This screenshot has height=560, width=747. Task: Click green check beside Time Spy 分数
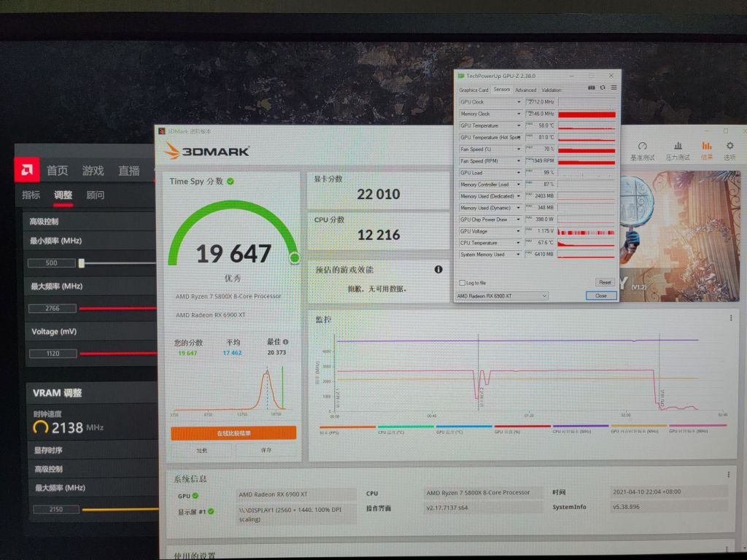[230, 182]
